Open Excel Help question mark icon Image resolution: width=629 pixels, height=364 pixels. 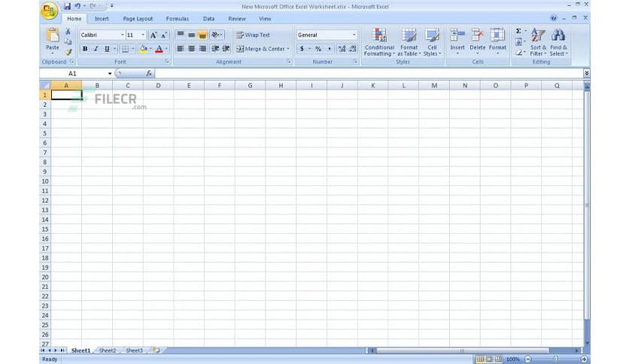tap(554, 18)
